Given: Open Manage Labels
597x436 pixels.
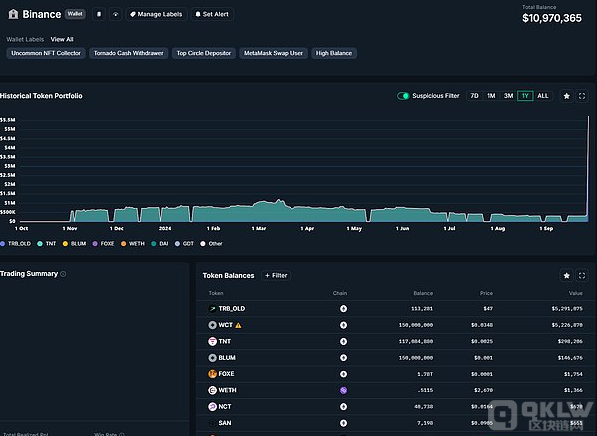Looking at the screenshot, I should tap(156, 14).
